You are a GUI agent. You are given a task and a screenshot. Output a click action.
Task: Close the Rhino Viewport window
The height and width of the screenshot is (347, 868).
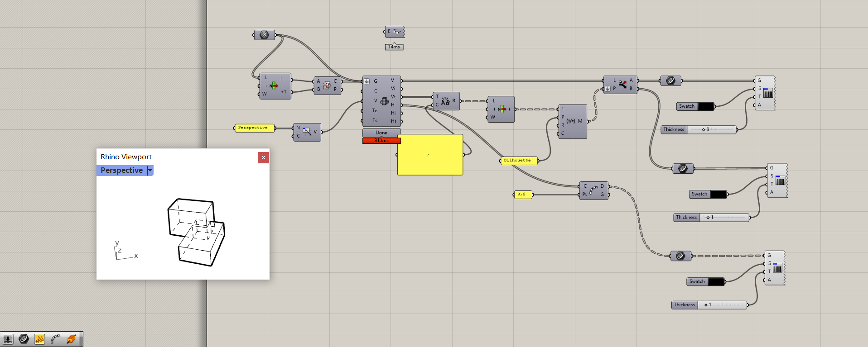pos(263,157)
